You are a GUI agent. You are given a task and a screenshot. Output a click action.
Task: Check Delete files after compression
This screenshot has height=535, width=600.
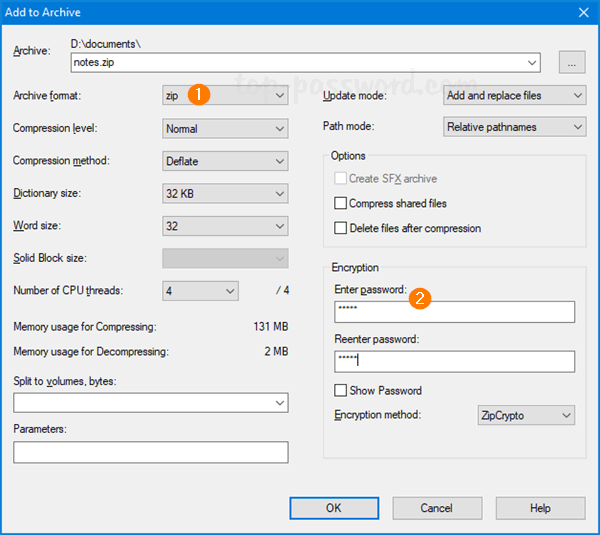[x=341, y=229]
